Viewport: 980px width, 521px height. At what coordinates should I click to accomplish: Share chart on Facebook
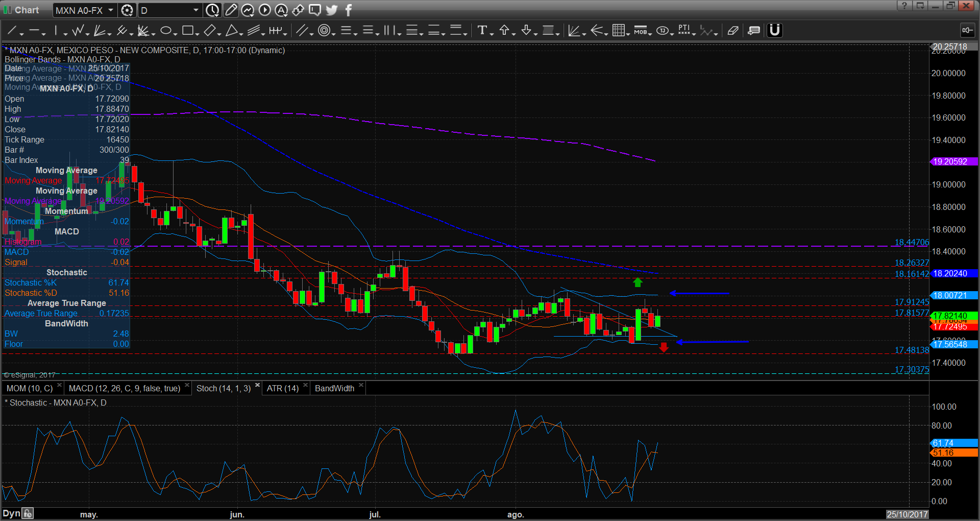pos(349,10)
